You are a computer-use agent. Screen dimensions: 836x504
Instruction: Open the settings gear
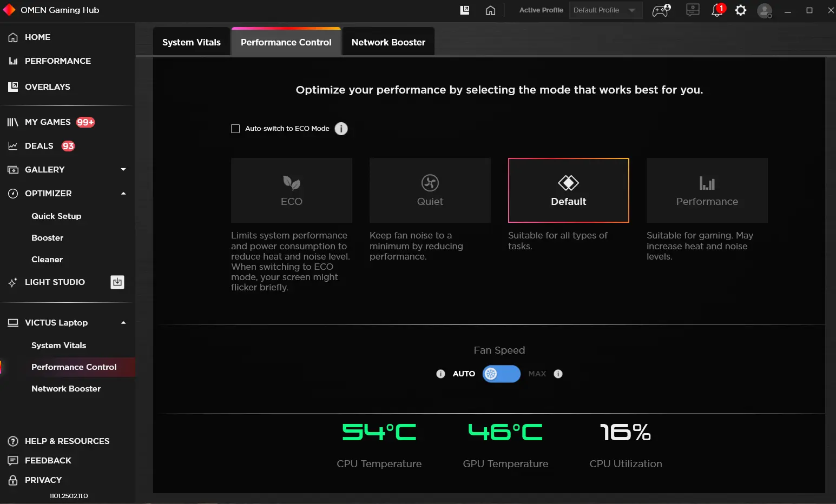click(x=741, y=10)
